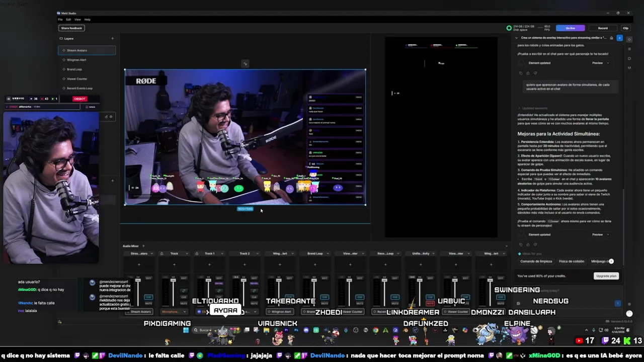Toggle CUE on the Unified Activity channel
The height and width of the screenshot is (362, 644).
click(430, 297)
